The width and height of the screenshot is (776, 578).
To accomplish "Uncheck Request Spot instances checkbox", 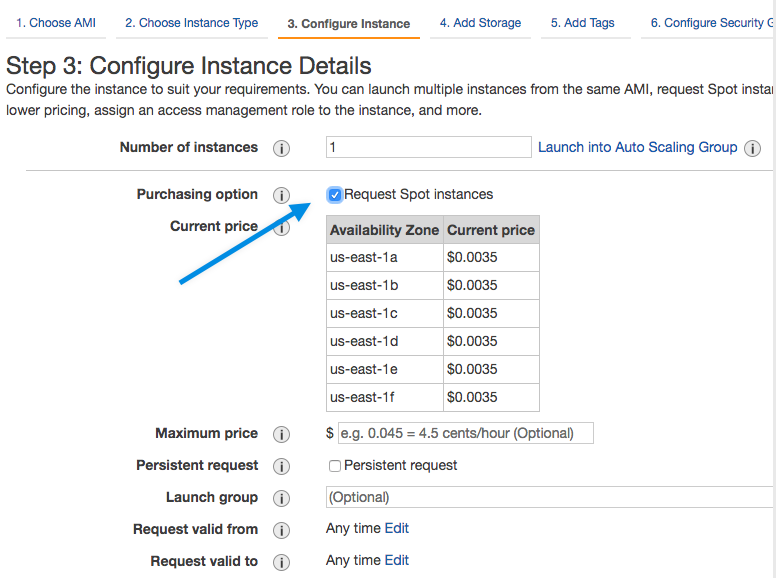I will coord(335,194).
